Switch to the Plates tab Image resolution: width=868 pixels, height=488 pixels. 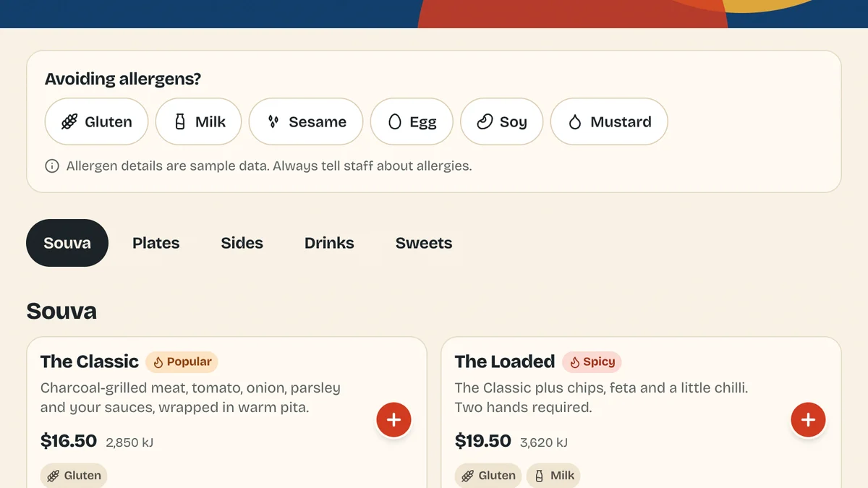pos(156,243)
